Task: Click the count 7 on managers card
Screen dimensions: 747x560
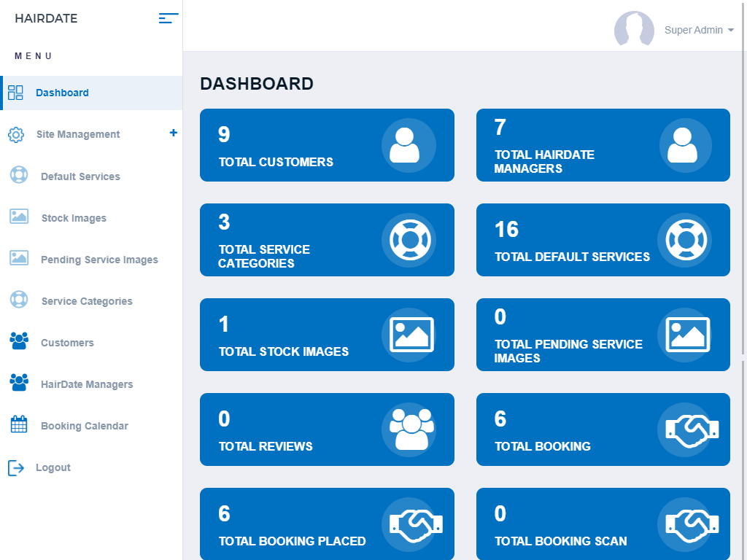Action: 500,128
